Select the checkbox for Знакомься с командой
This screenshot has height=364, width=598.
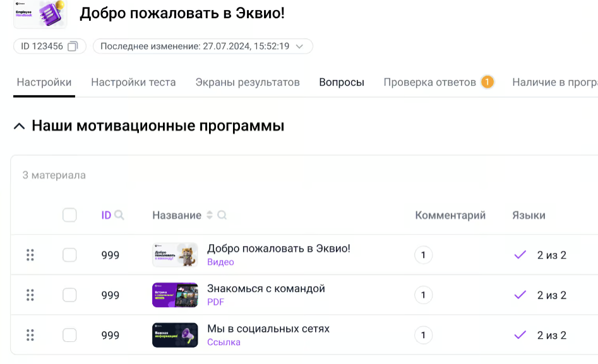[69, 295]
